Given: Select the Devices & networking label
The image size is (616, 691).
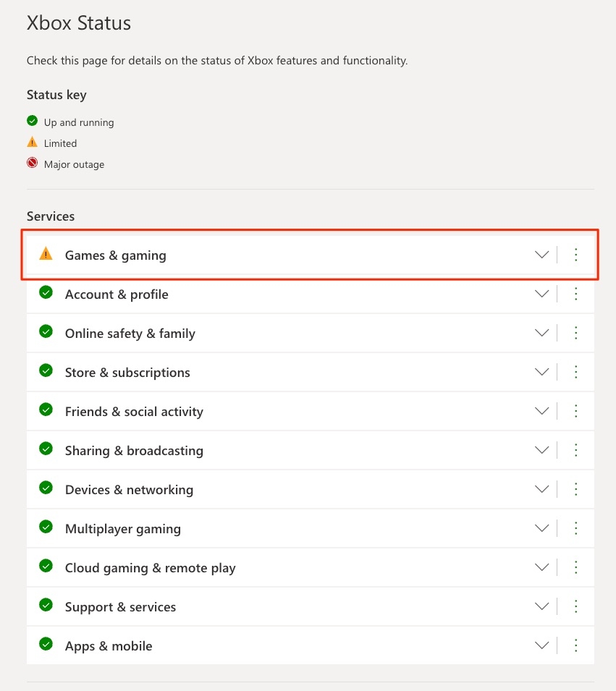Looking at the screenshot, I should click(129, 490).
